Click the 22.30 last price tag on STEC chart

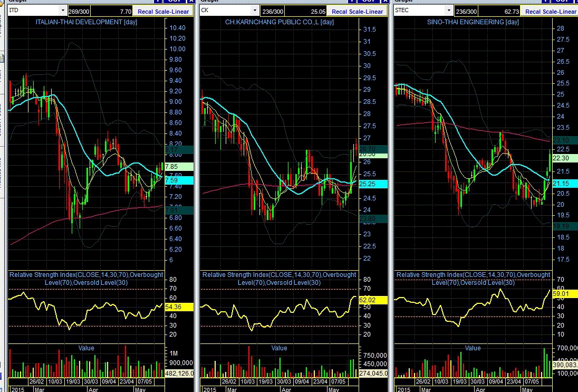point(565,158)
